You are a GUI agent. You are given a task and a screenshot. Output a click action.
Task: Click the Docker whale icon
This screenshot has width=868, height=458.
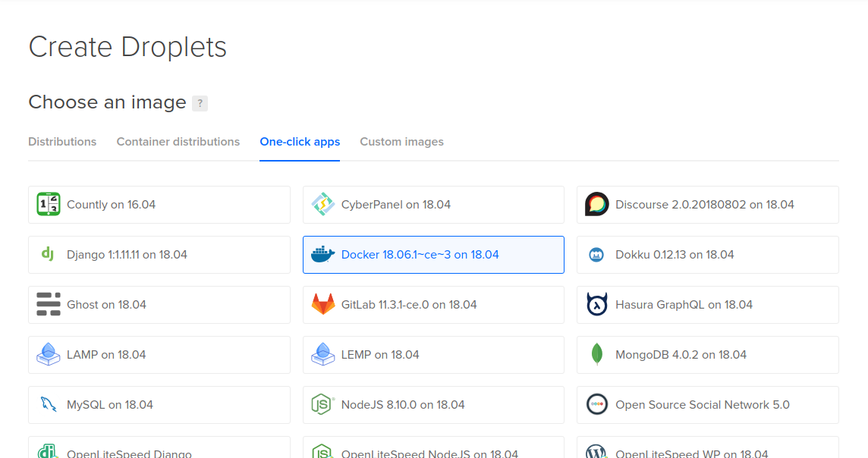pyautogui.click(x=322, y=255)
